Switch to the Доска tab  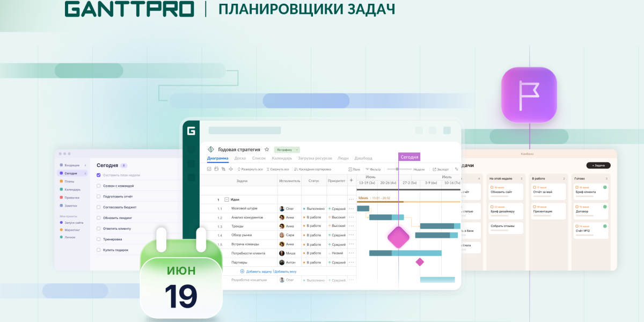pyautogui.click(x=240, y=158)
